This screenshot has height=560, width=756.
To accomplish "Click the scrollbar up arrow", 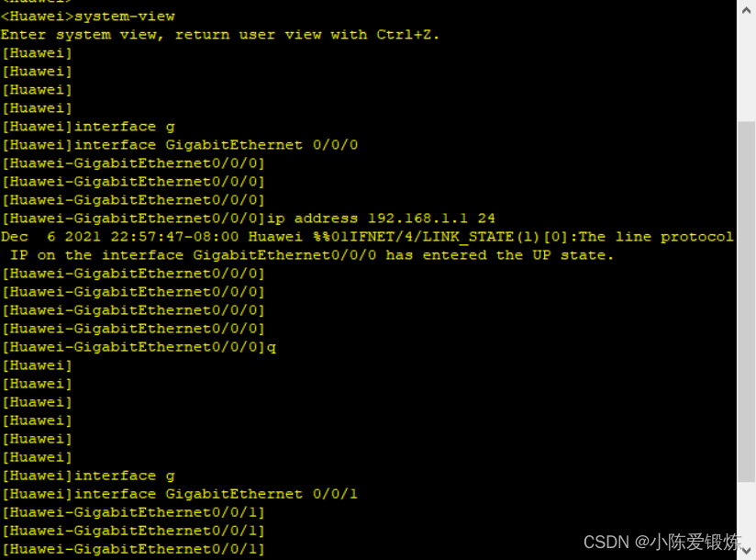I will pos(746,10).
